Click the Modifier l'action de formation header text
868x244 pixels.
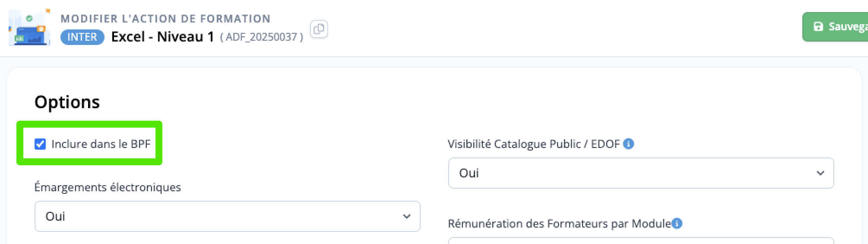click(165, 19)
